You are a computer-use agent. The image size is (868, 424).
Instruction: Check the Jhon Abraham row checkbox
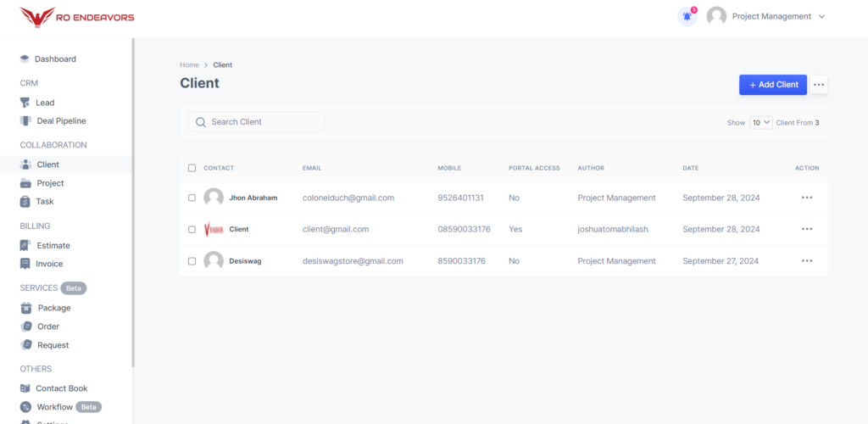(x=192, y=198)
